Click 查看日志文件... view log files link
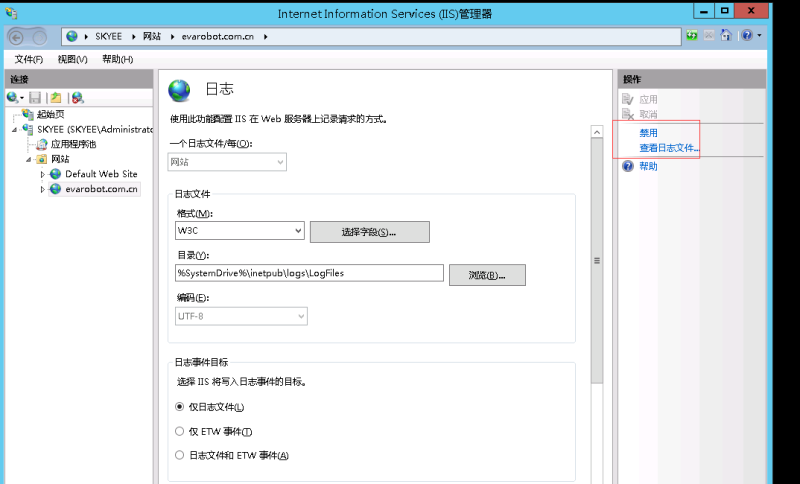800x484 pixels. coord(669,148)
